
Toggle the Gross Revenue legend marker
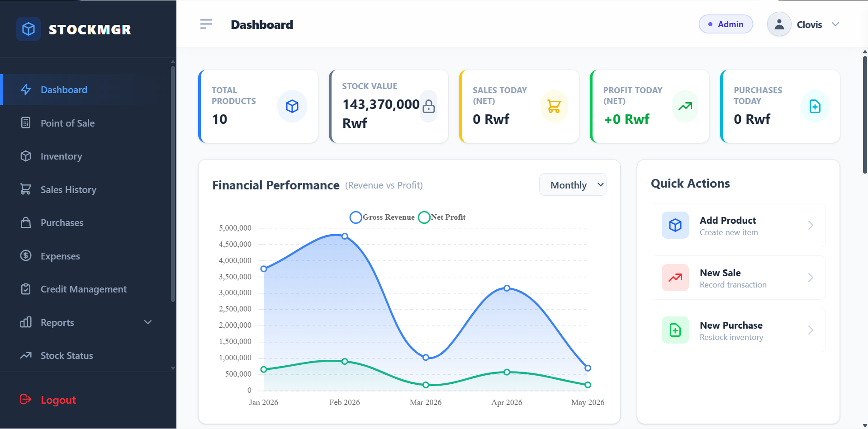click(356, 217)
